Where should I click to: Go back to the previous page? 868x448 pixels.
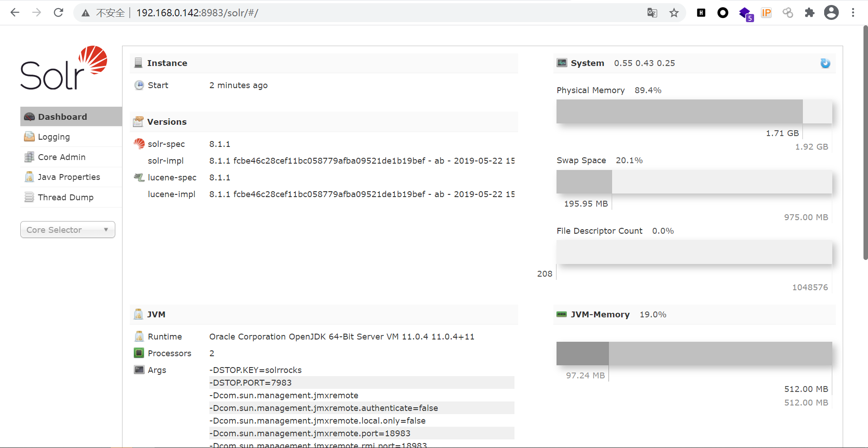point(15,13)
